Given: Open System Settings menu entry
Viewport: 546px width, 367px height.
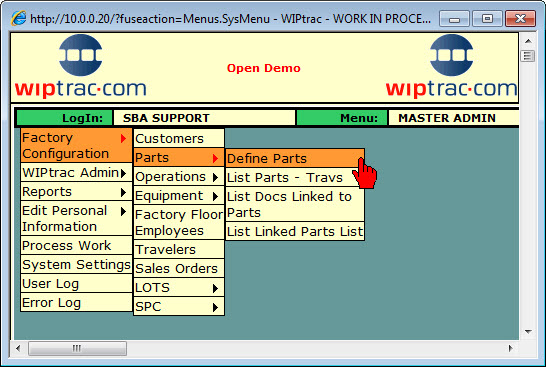Looking at the screenshot, I should pyautogui.click(x=76, y=264).
